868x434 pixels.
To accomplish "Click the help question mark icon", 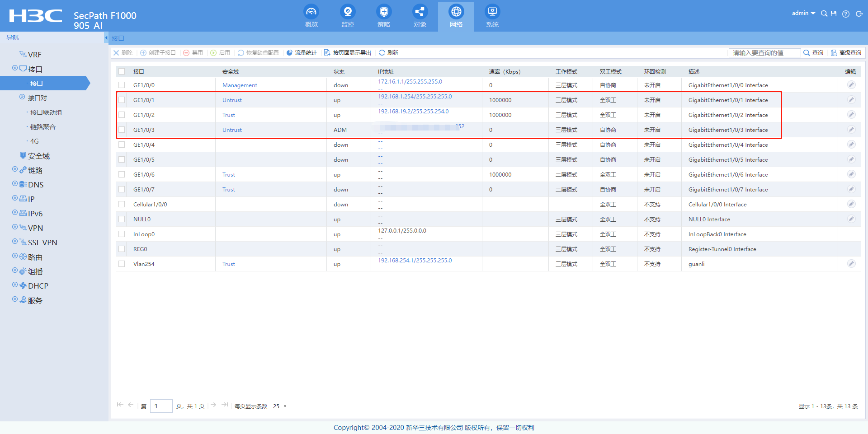I will click(x=846, y=14).
